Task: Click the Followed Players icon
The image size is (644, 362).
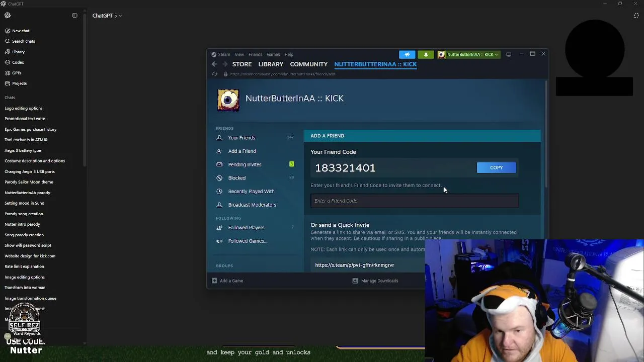Action: (x=219, y=227)
